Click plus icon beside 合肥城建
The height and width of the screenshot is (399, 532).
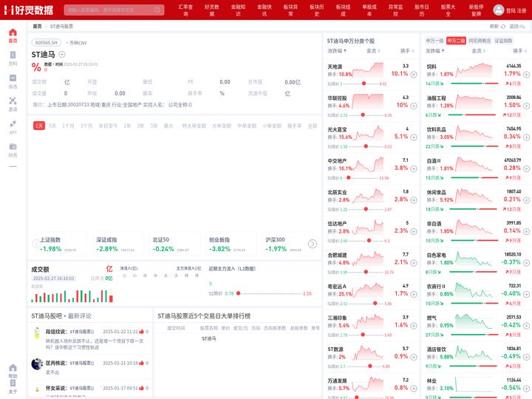point(414,262)
